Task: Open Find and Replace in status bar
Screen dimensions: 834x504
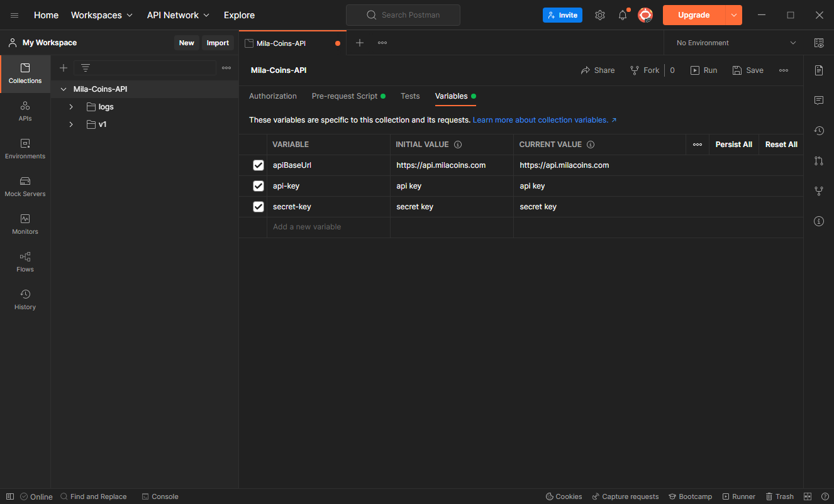Action: tap(93, 496)
